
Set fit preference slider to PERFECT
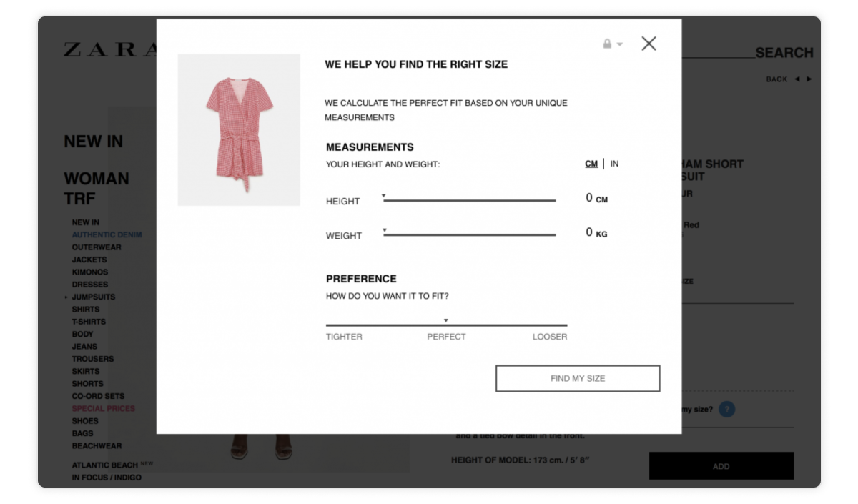(x=446, y=321)
